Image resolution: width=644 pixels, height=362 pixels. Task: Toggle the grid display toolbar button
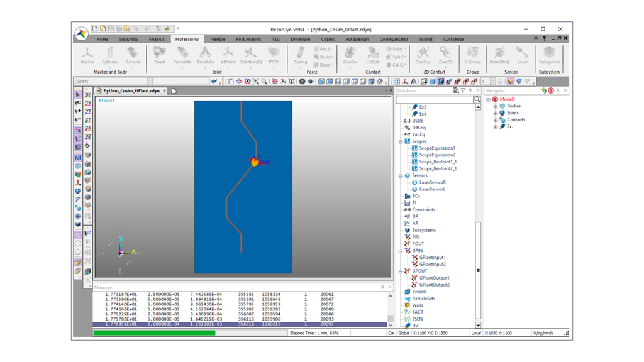coord(397,81)
